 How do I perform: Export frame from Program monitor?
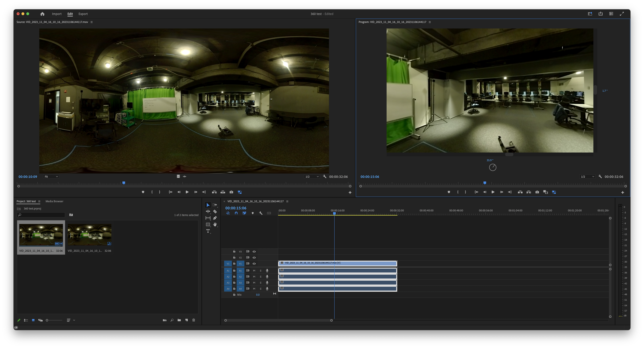point(537,192)
